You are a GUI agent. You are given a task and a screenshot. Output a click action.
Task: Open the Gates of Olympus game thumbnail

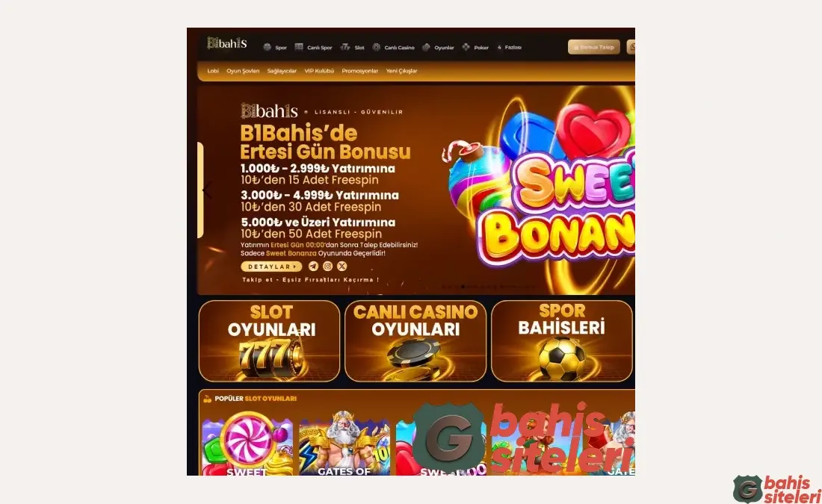(x=344, y=445)
